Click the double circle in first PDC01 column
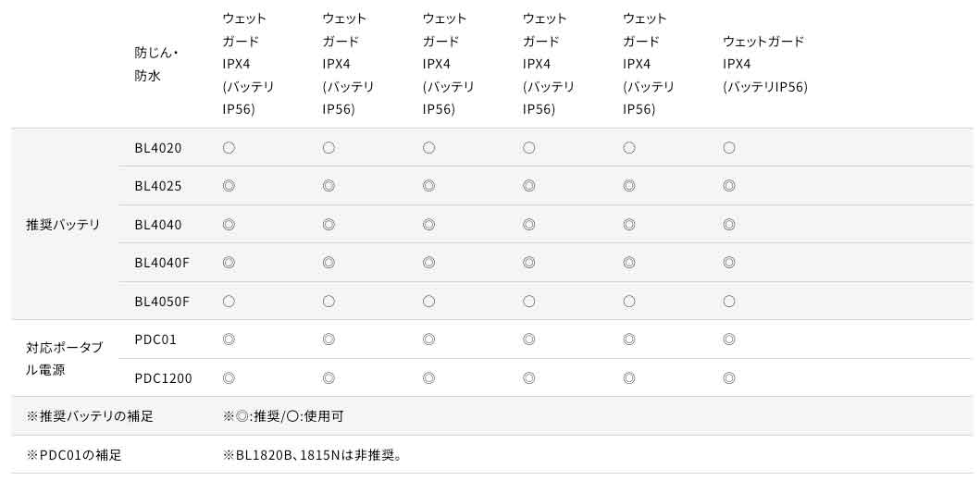The height and width of the screenshot is (481, 980). 229,339
